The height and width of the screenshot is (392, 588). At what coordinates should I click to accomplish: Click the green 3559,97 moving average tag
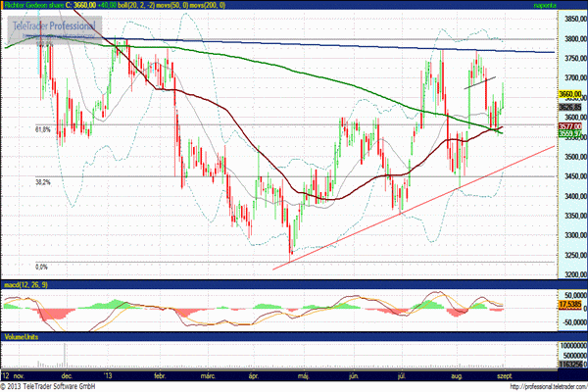click(570, 132)
